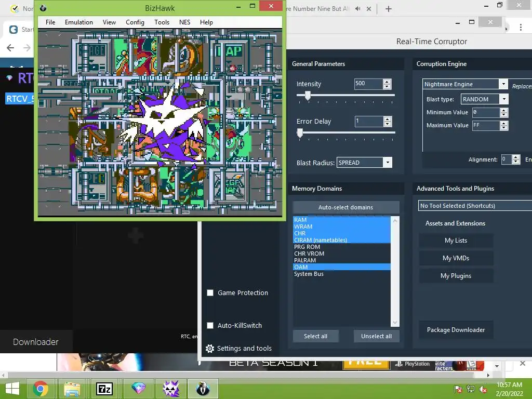Open File Explorer from the taskbar
This screenshot has height=399, width=532.
pyautogui.click(x=72, y=389)
